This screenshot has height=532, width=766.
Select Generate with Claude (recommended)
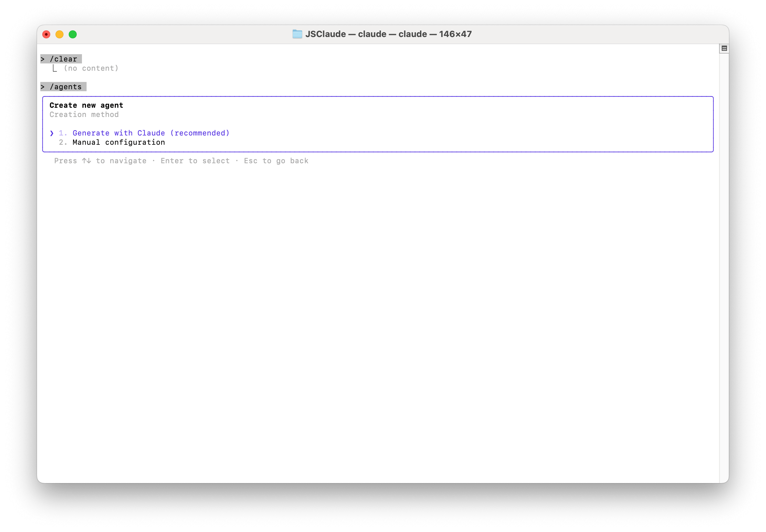pyautogui.click(x=151, y=133)
